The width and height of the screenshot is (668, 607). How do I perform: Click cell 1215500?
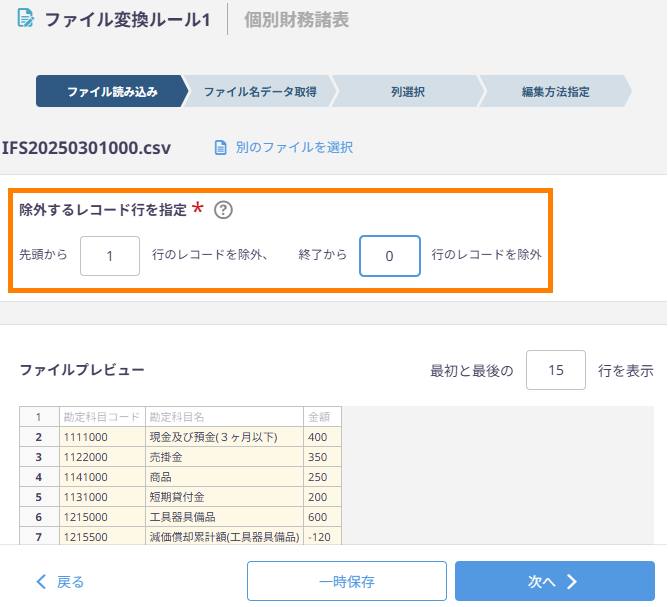click(102, 536)
